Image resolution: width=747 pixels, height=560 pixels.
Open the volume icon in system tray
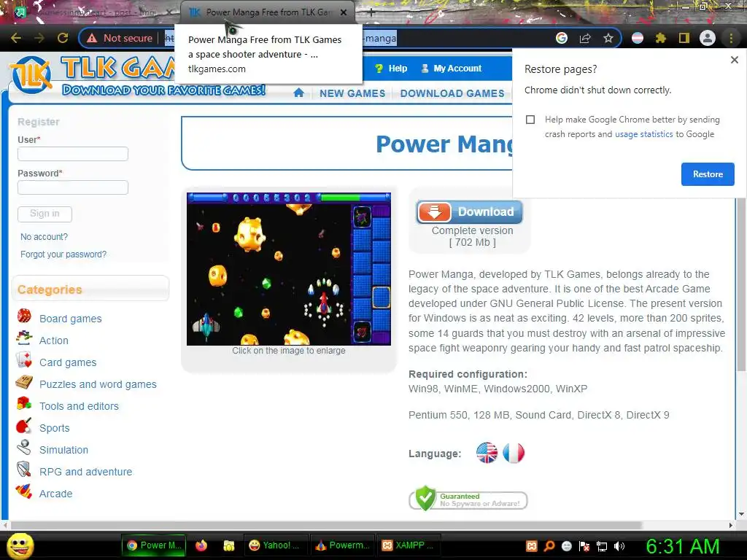(619, 546)
